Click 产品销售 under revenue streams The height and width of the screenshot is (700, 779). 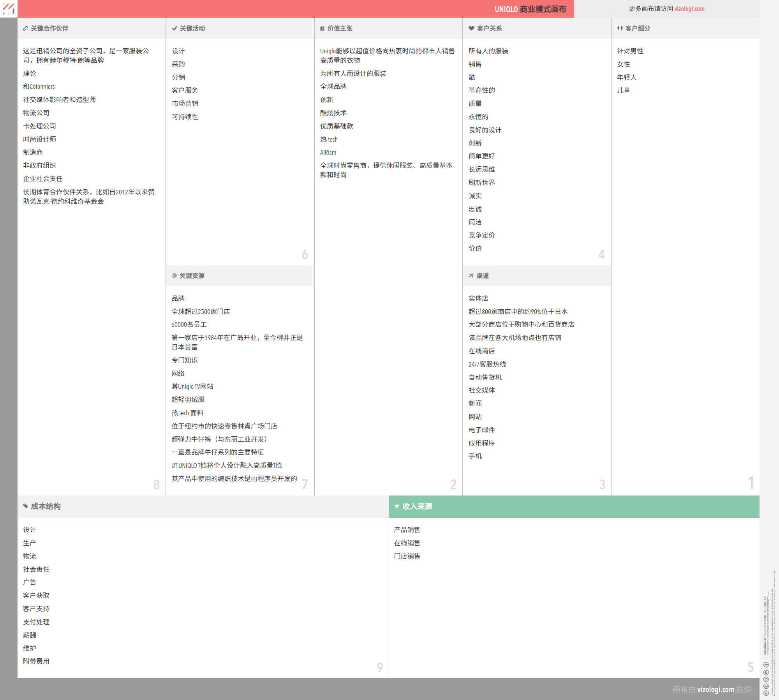(407, 530)
